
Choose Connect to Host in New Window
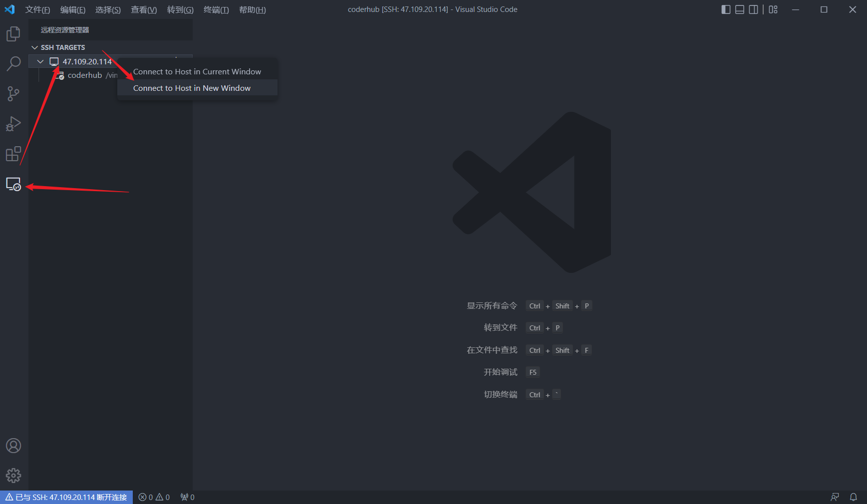[197, 88]
